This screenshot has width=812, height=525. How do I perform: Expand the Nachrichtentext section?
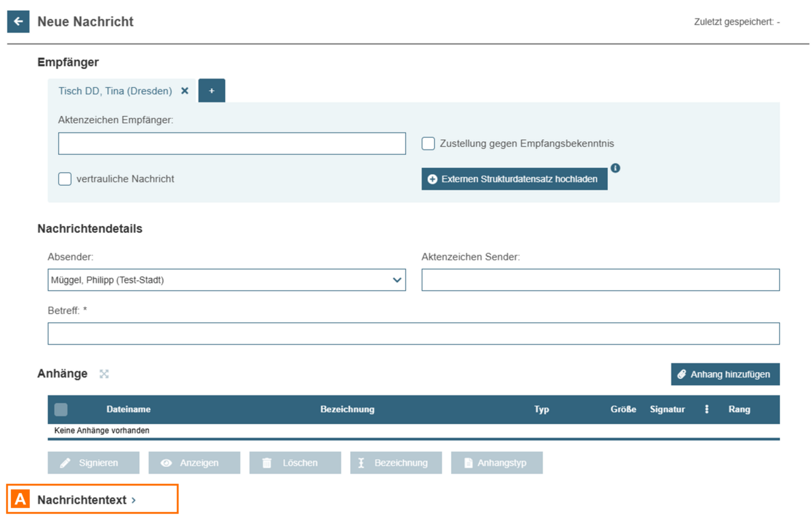tap(87, 500)
